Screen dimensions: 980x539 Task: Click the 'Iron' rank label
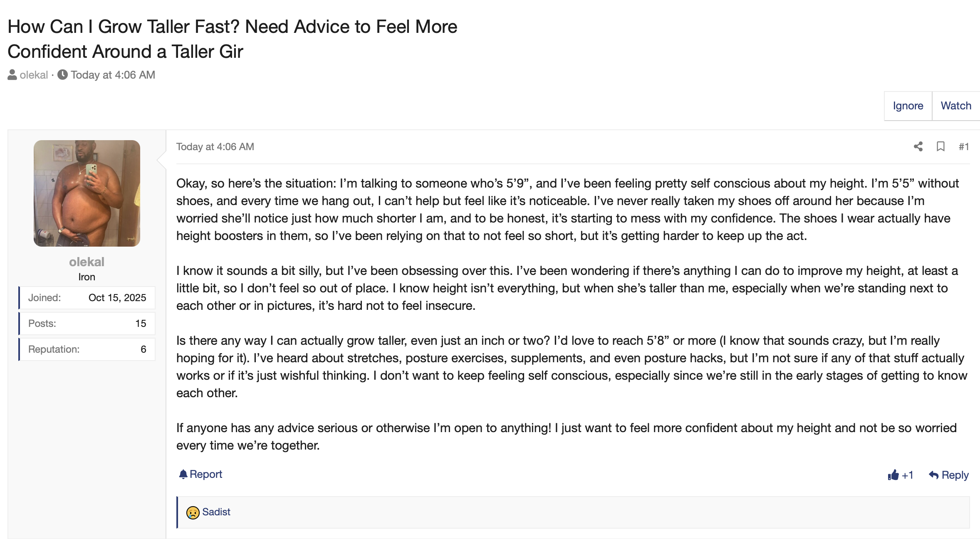click(x=87, y=277)
